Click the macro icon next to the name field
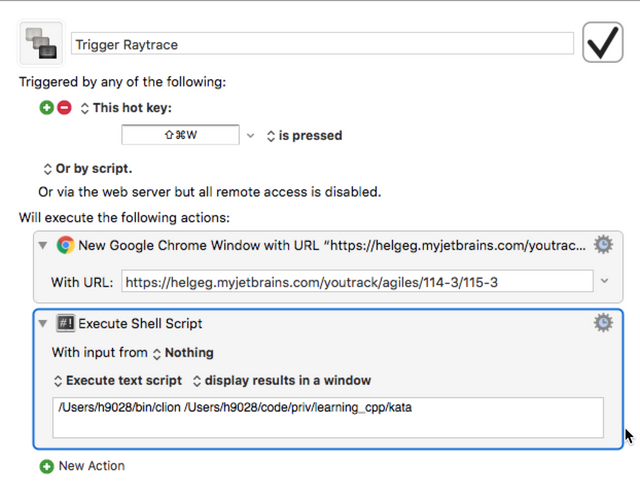Viewport: 640px width, 484px height. pyautogui.click(x=41, y=43)
